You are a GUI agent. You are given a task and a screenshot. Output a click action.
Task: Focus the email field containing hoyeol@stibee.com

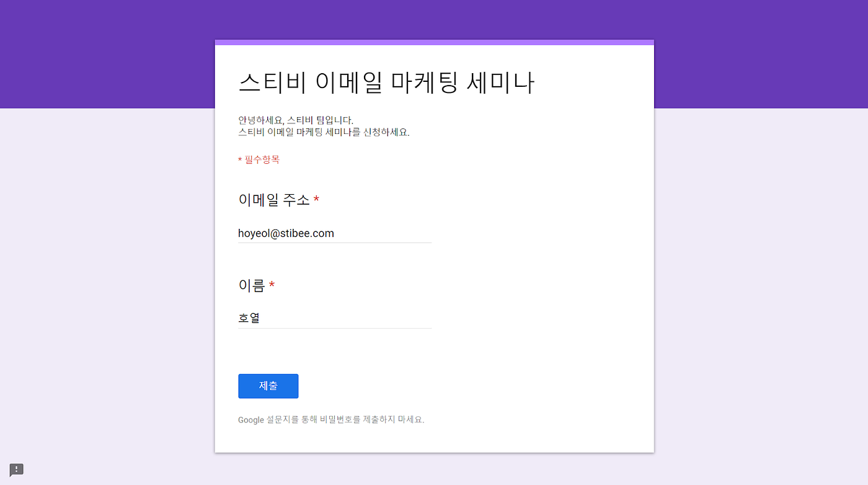(335, 234)
